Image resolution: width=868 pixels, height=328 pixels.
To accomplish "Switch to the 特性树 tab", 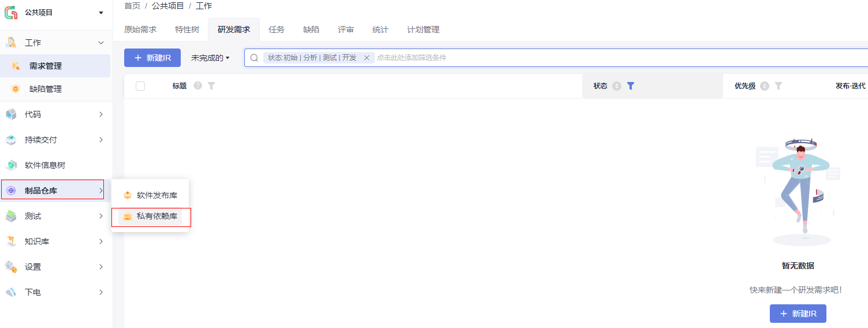I will pos(187,29).
